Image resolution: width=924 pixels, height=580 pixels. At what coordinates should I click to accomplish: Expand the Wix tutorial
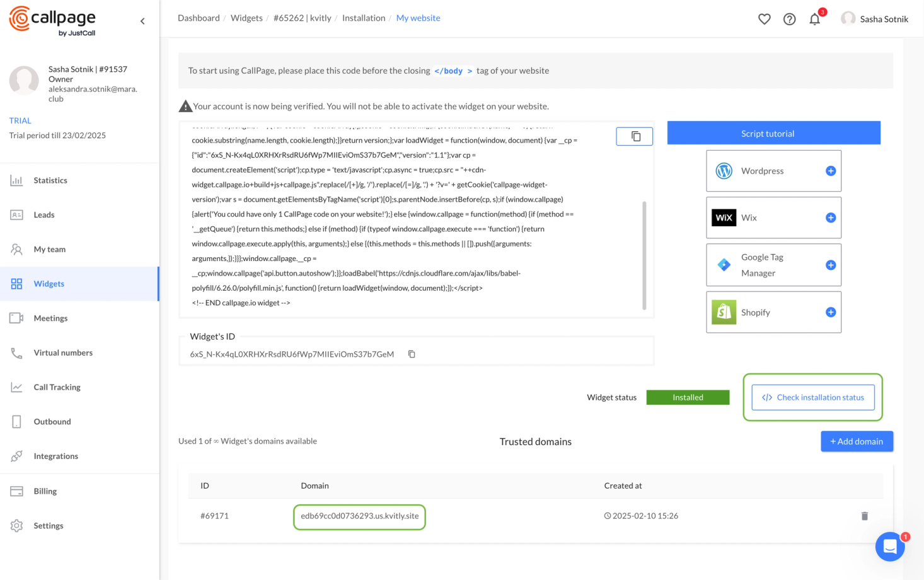click(831, 217)
